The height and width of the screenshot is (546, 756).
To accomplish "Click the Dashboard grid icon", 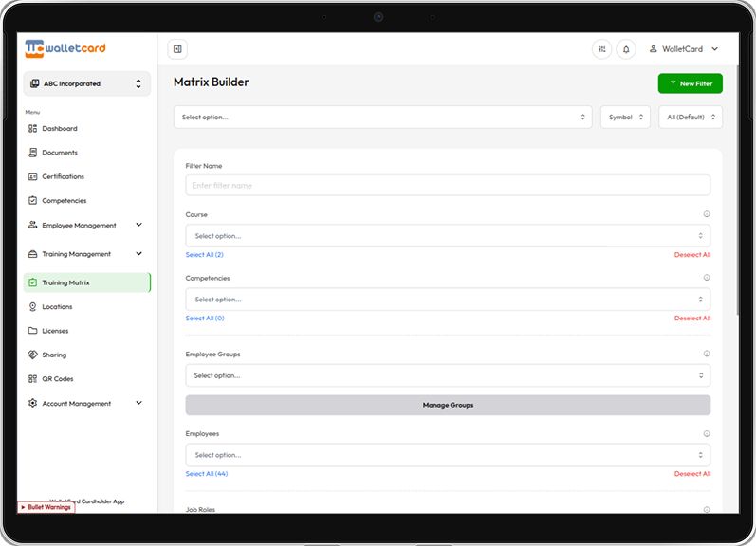I will point(32,129).
